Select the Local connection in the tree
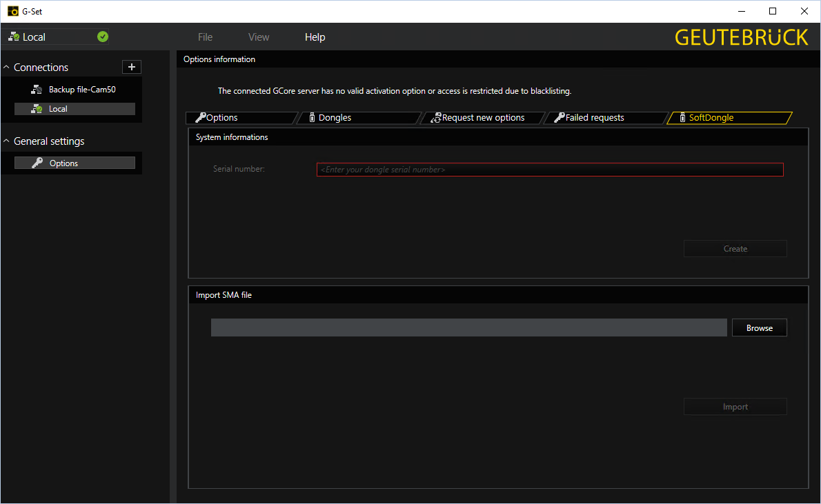This screenshot has width=821, height=504. [x=58, y=109]
